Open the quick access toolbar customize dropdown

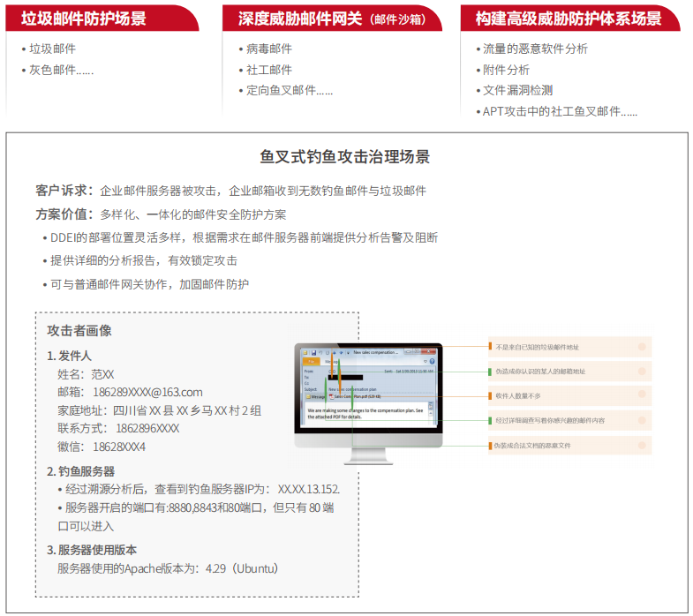tap(346, 353)
